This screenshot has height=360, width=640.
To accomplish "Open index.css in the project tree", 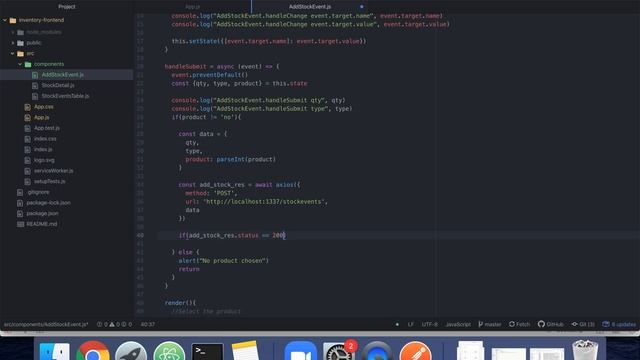I will (45, 139).
